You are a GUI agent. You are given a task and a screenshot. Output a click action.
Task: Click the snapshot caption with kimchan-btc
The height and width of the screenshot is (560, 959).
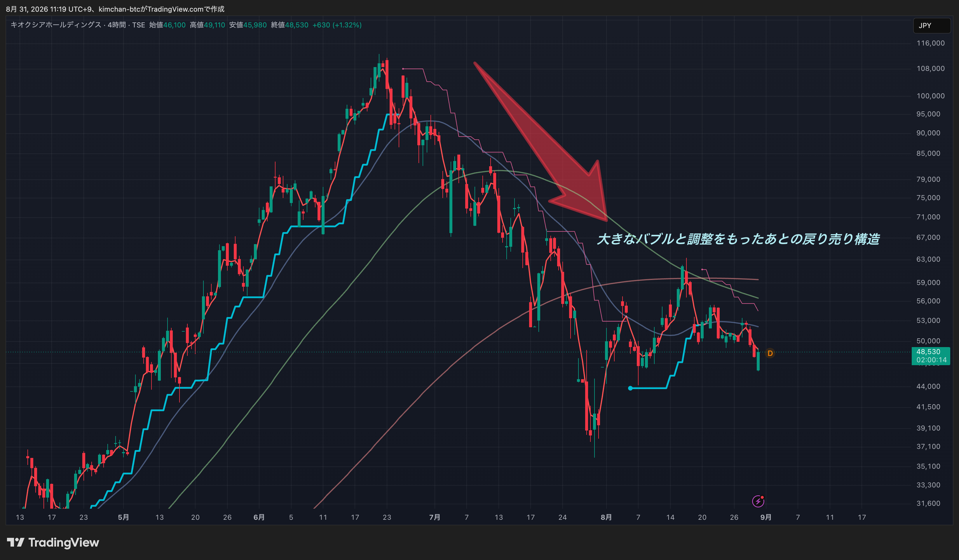[x=115, y=9]
